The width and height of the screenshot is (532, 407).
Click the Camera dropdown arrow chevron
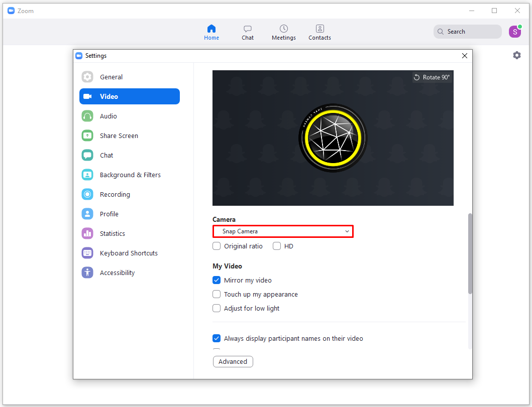tap(347, 231)
